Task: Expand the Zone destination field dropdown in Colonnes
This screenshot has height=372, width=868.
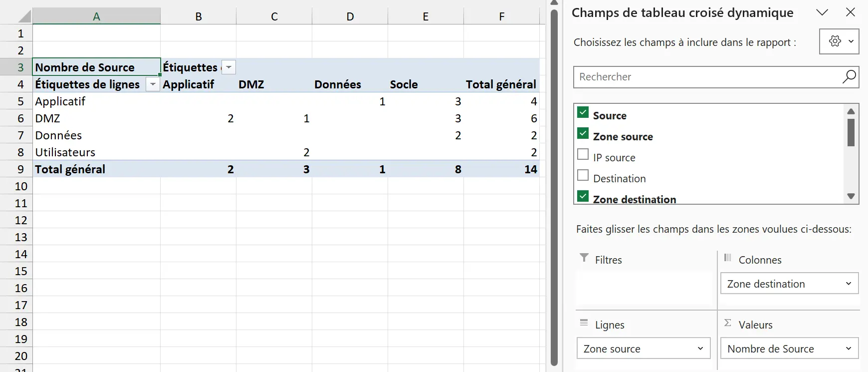Action: [x=849, y=284]
